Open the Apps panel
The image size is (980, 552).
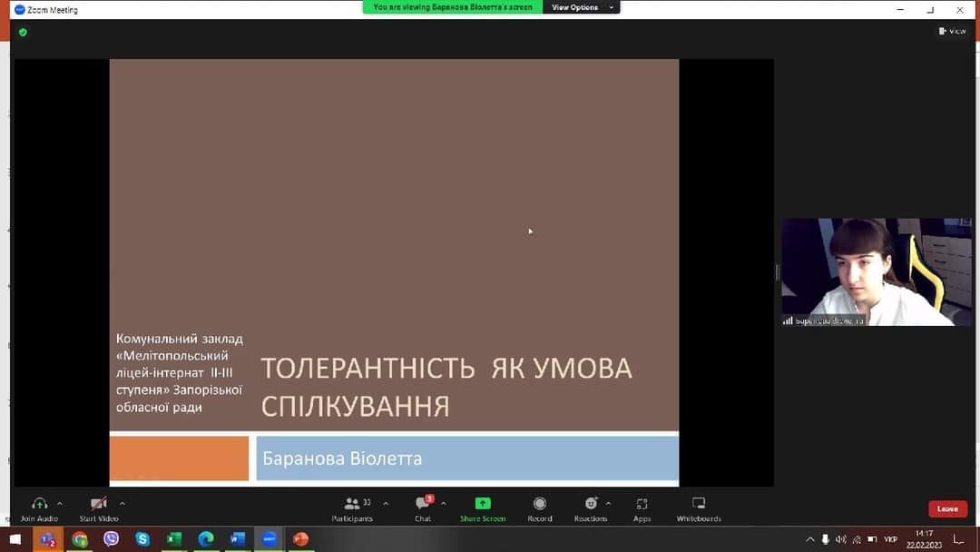click(642, 504)
